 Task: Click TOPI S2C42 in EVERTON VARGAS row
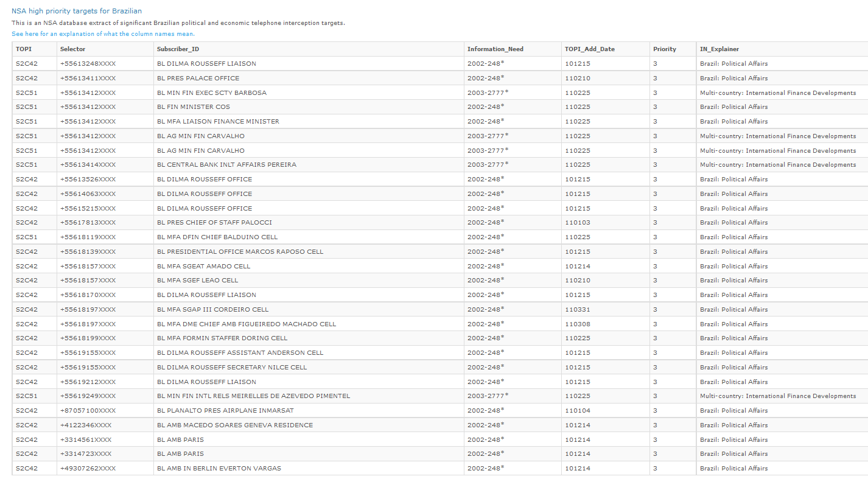(x=34, y=469)
